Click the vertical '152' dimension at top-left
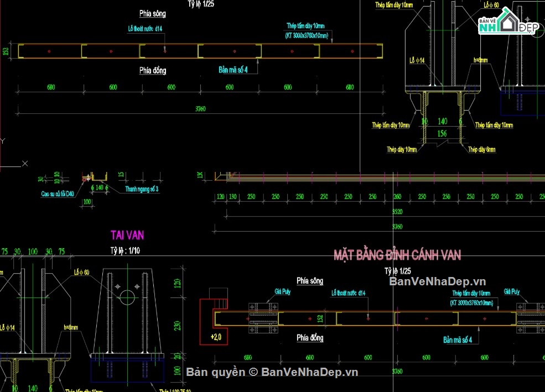The width and height of the screenshot is (545, 392). [x=6, y=51]
